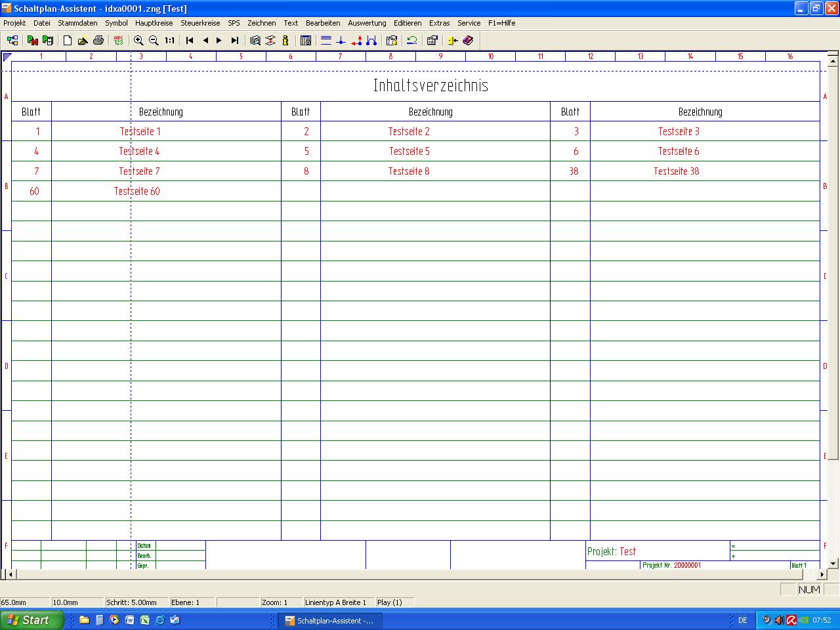The height and width of the screenshot is (630, 840).
Task: Open the Projekt menu
Action: (x=14, y=23)
